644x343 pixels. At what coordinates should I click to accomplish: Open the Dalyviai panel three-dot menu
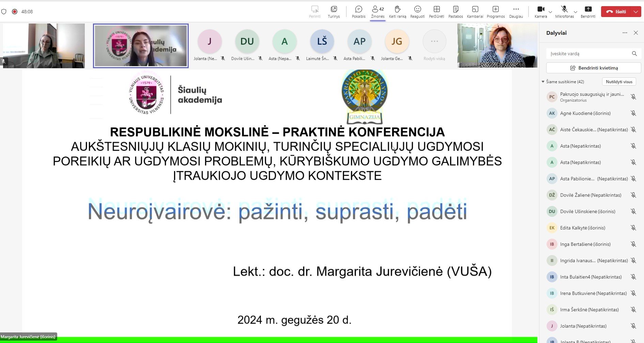[625, 33]
